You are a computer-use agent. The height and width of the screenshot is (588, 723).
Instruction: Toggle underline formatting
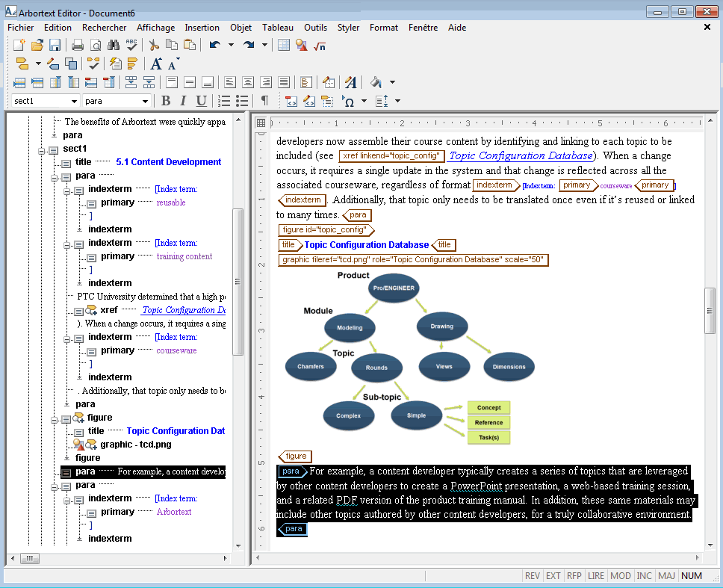[201, 101]
